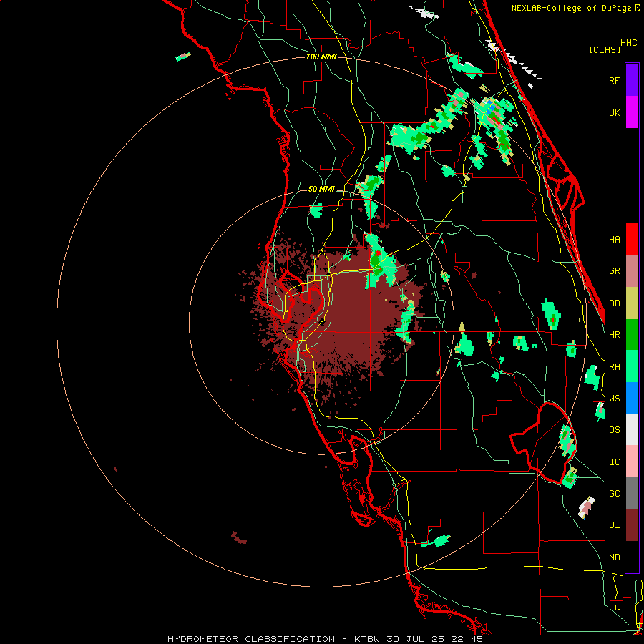Click the RF purple legend swatch

632,80
